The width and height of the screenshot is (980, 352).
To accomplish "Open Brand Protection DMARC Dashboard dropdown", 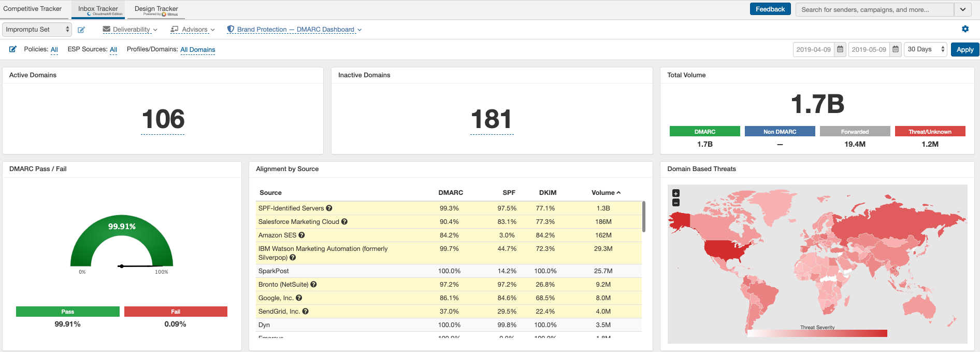I will point(295,30).
